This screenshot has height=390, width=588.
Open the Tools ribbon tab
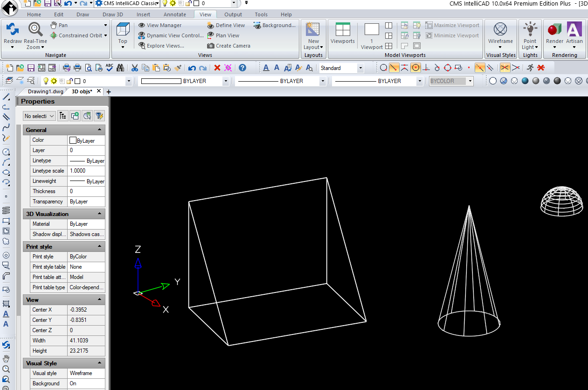tap(261, 14)
